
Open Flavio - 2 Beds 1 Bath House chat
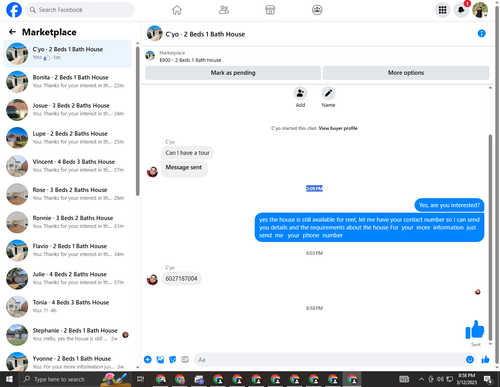coord(67,250)
